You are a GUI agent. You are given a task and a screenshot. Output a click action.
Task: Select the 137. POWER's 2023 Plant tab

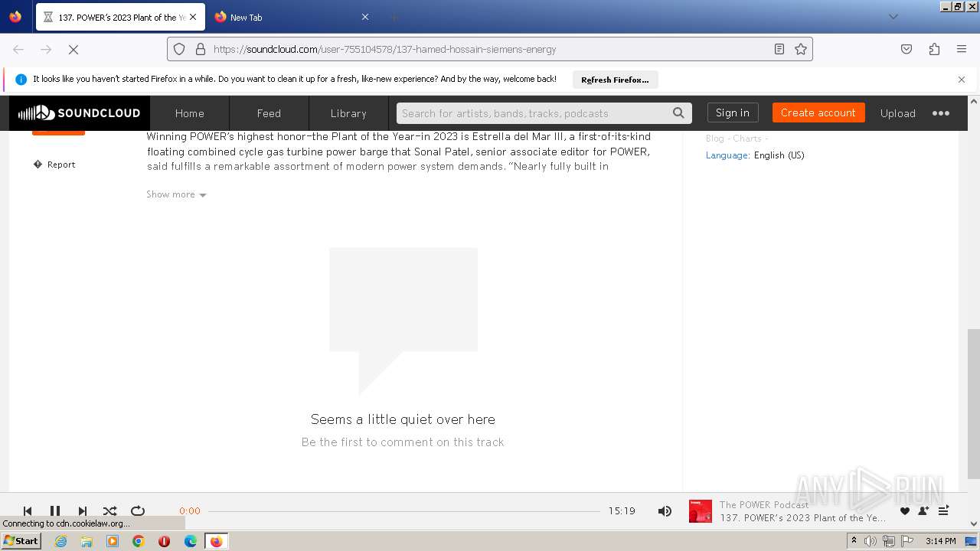[120, 17]
